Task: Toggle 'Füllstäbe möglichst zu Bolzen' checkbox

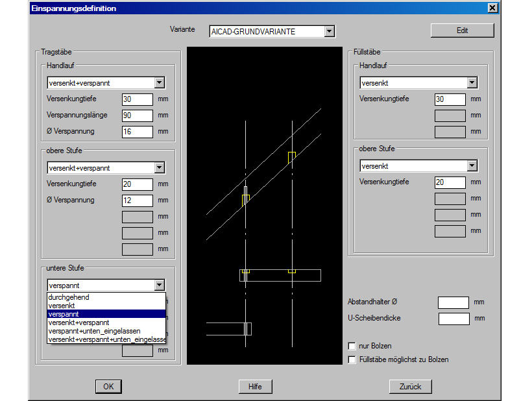Action: coord(352,359)
